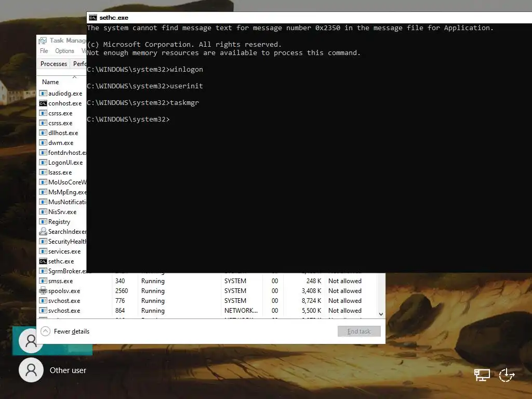This screenshot has height=399, width=532.
Task: Click the lsass.exe process icon
Action: 43,172
